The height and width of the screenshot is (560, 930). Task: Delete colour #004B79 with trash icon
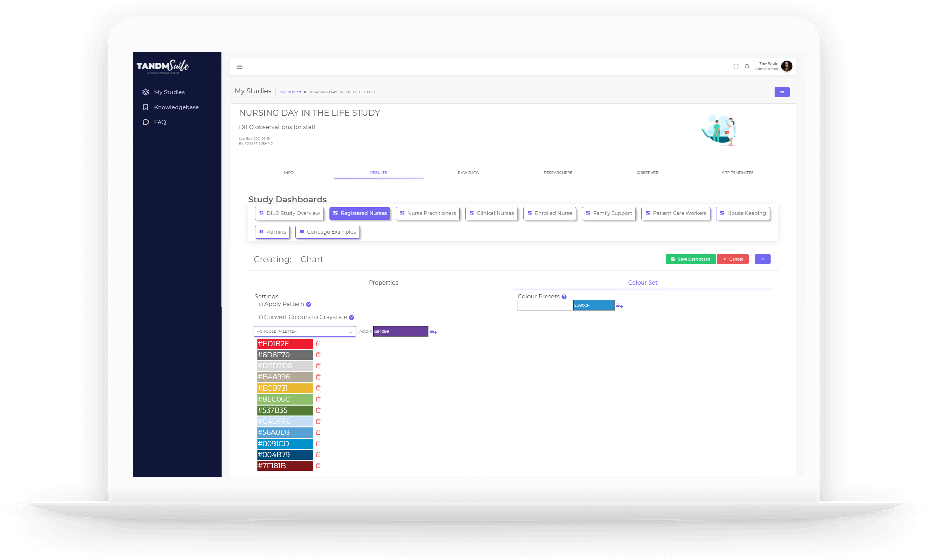(x=318, y=455)
